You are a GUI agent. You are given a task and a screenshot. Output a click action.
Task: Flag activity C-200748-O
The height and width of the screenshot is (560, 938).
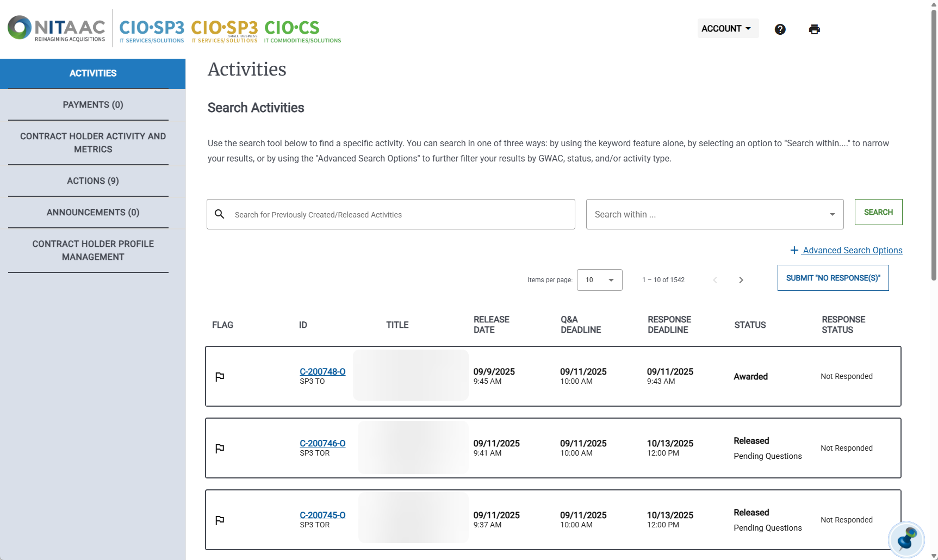point(220,376)
